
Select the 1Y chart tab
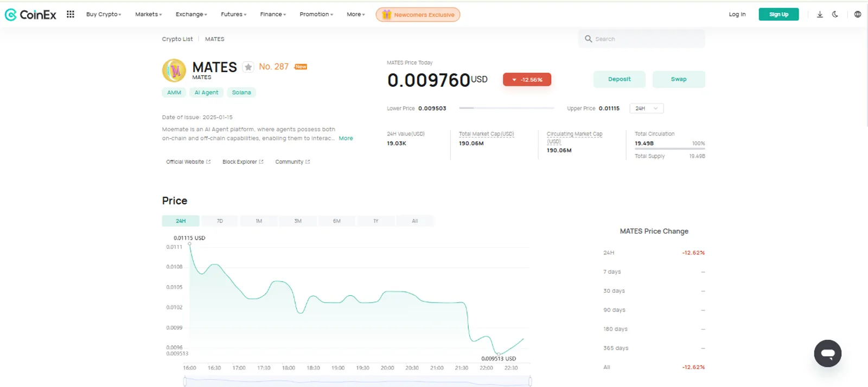tap(376, 221)
